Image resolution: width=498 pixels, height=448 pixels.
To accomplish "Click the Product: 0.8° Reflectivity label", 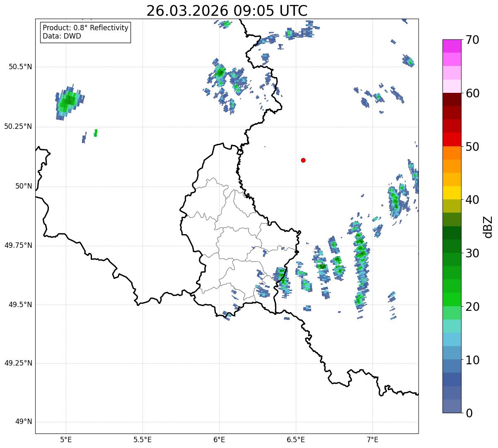I will (x=86, y=28).
